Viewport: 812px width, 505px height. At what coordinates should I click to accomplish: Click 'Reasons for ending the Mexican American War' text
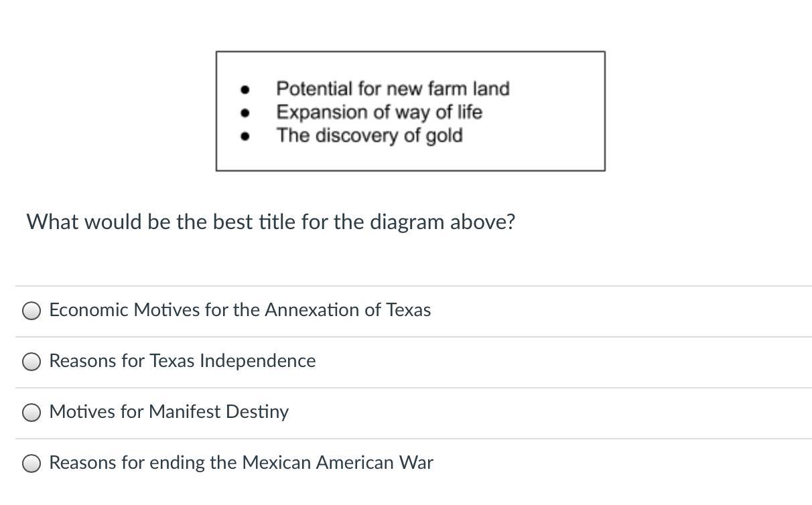pos(241,463)
